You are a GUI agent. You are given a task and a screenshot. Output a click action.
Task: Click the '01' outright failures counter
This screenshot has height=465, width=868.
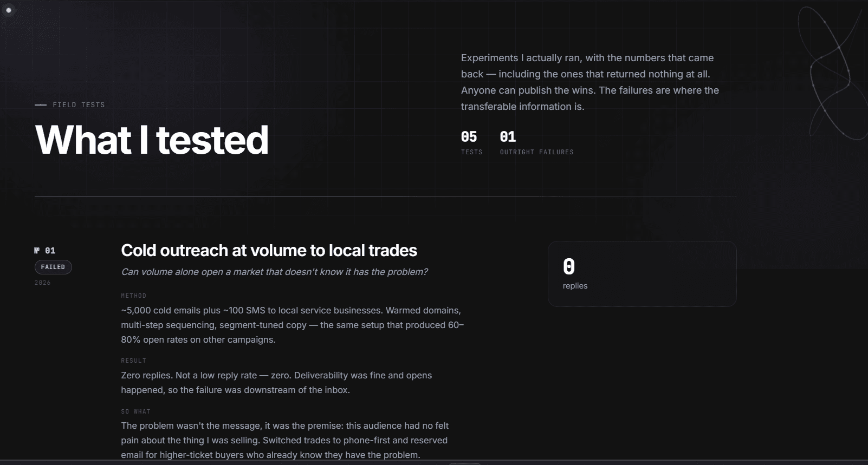point(508,136)
